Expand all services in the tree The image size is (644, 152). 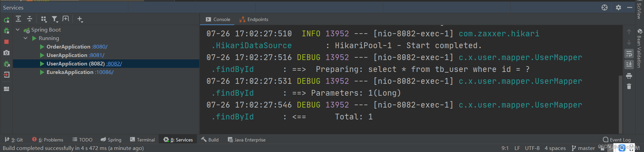coord(18,19)
